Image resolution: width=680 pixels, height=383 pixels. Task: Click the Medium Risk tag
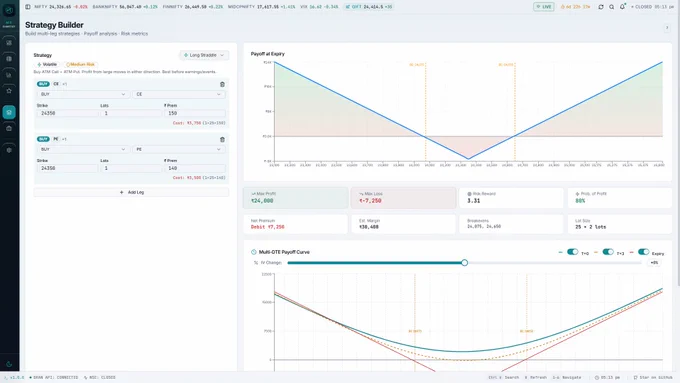point(81,65)
